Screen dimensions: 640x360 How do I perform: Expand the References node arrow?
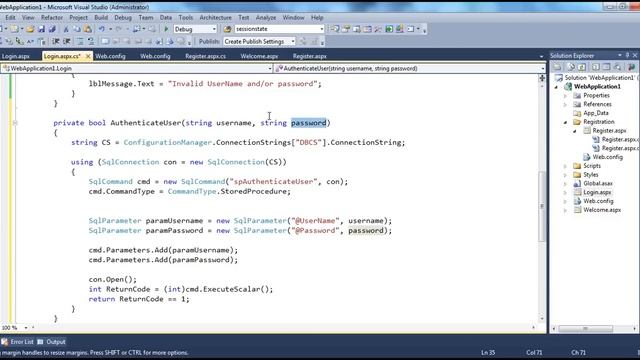click(x=565, y=104)
